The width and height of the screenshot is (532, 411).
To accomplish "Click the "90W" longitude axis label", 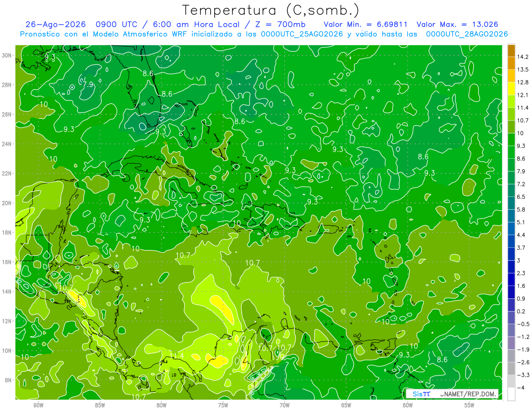I will click(38, 405).
